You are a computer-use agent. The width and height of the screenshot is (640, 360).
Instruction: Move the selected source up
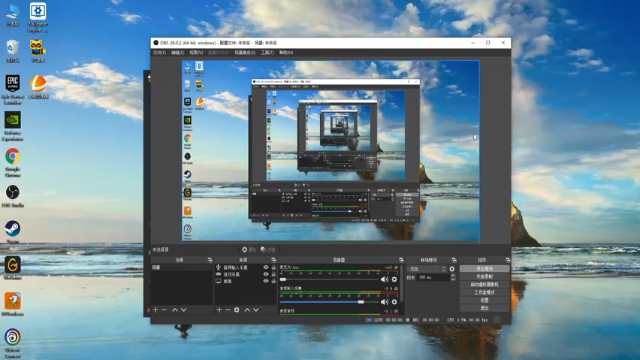coord(247,310)
